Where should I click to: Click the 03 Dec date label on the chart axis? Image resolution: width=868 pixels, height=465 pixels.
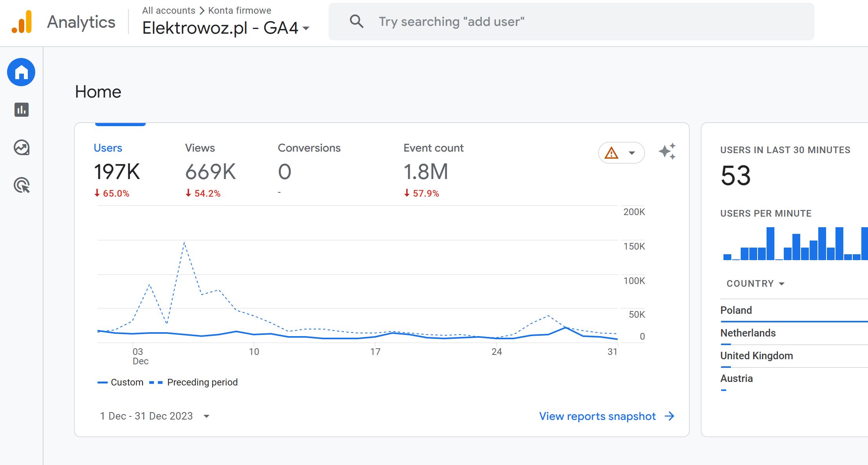point(140,356)
